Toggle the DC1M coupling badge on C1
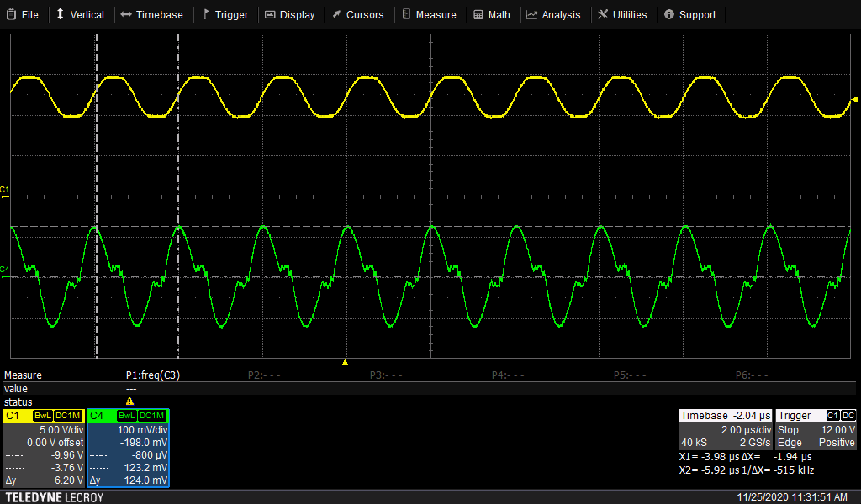861x504 pixels. [68, 416]
